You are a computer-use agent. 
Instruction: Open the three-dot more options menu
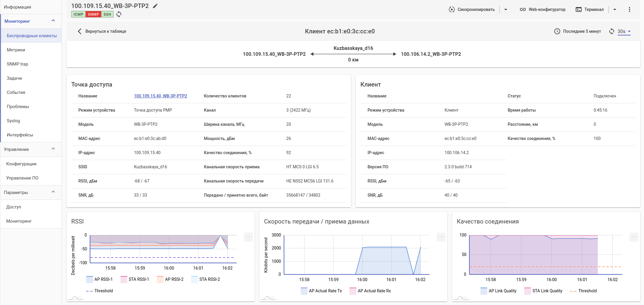click(x=629, y=9)
